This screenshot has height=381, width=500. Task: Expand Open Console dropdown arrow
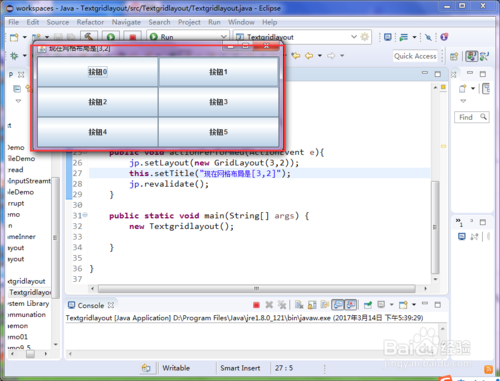[x=414, y=305]
